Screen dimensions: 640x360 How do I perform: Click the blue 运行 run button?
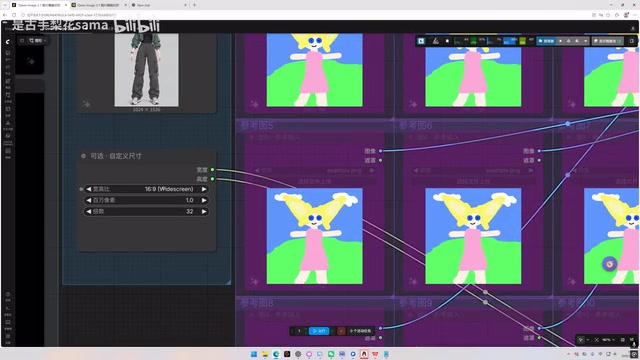319,331
